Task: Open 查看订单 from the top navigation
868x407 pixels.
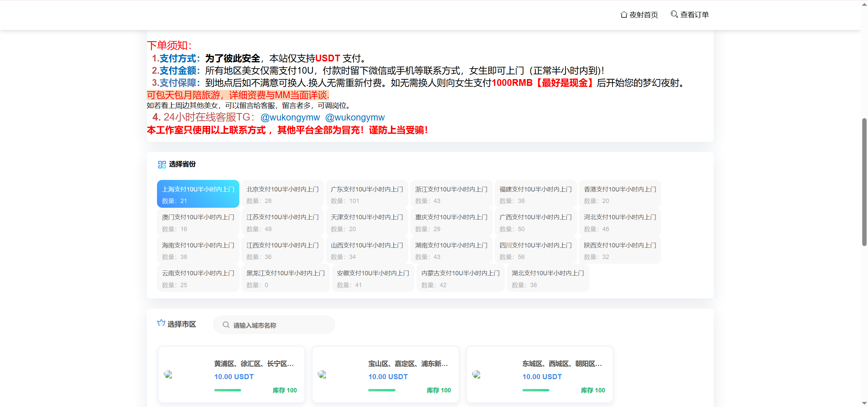Action: coord(694,15)
